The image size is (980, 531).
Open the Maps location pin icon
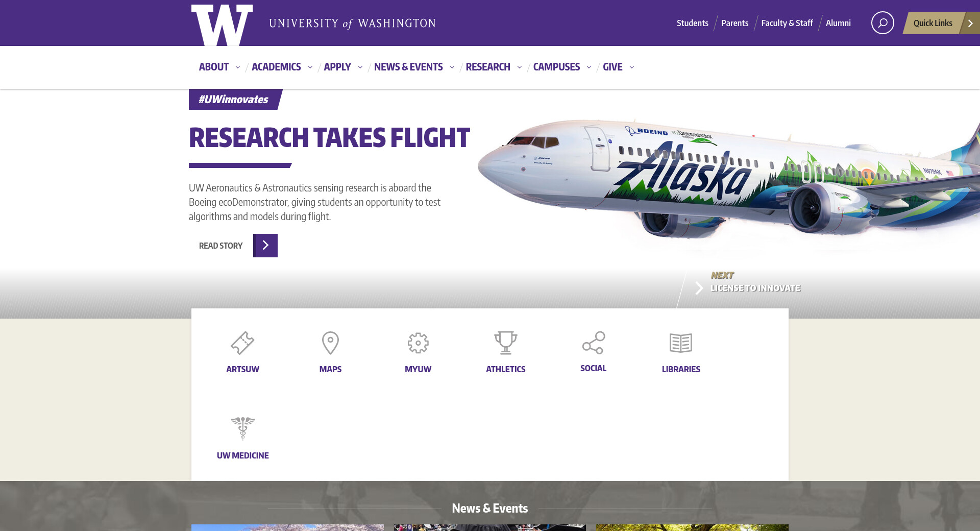330,343
